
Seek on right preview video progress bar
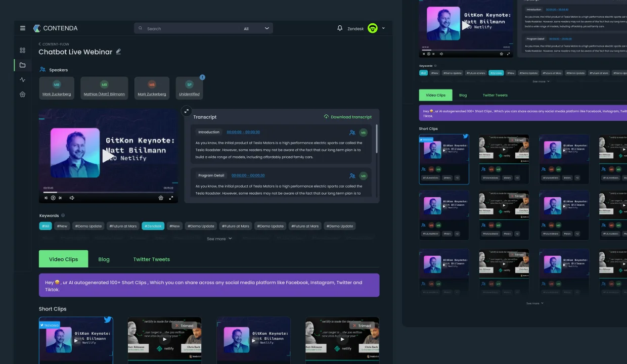(466, 50)
